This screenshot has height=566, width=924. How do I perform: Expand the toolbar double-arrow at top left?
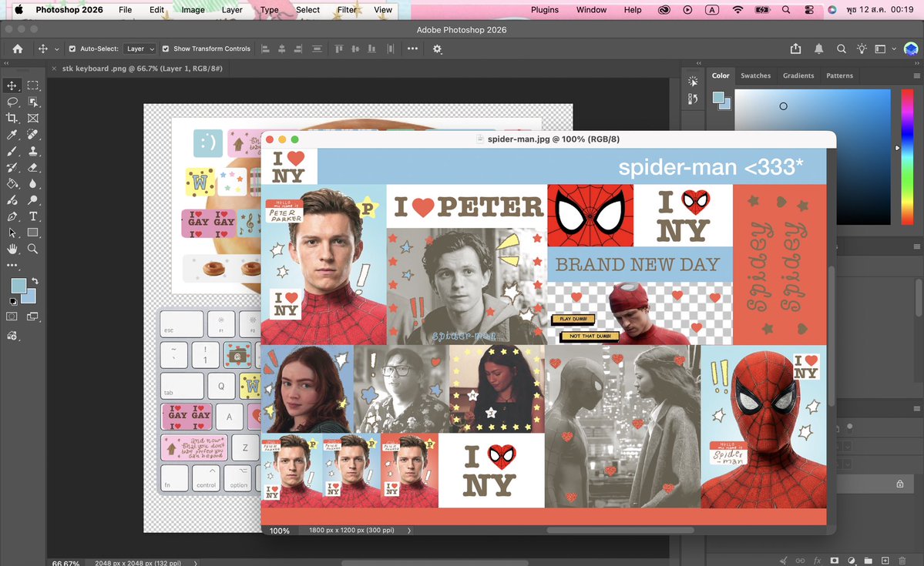coord(6,62)
